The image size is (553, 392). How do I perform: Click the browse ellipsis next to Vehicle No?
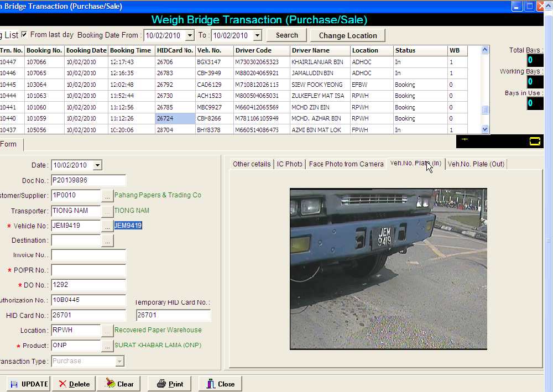pyautogui.click(x=107, y=226)
